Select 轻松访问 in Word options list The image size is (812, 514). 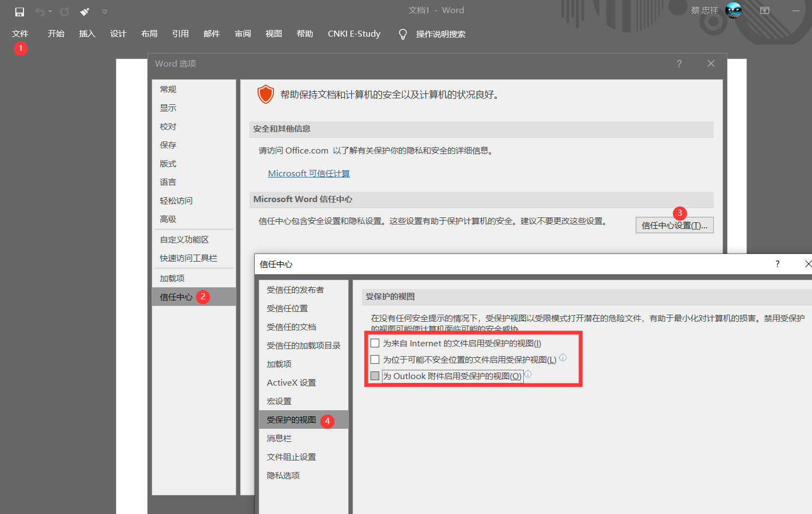[x=194, y=201]
